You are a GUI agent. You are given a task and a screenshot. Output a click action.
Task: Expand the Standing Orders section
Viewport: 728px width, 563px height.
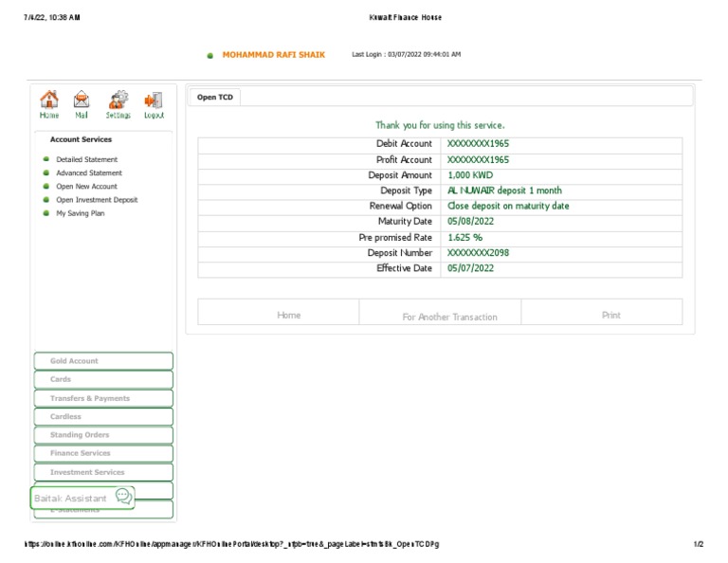(x=103, y=435)
